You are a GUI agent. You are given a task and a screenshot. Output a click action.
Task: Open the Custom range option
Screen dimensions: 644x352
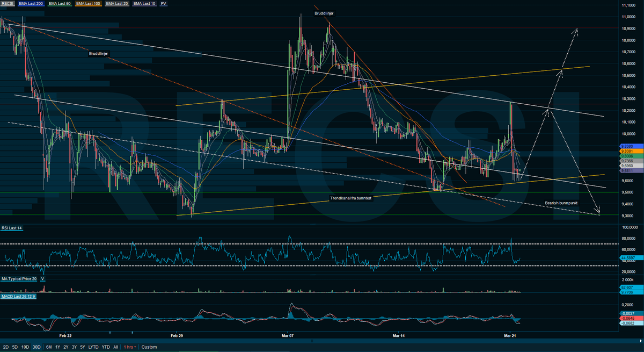pos(149,347)
